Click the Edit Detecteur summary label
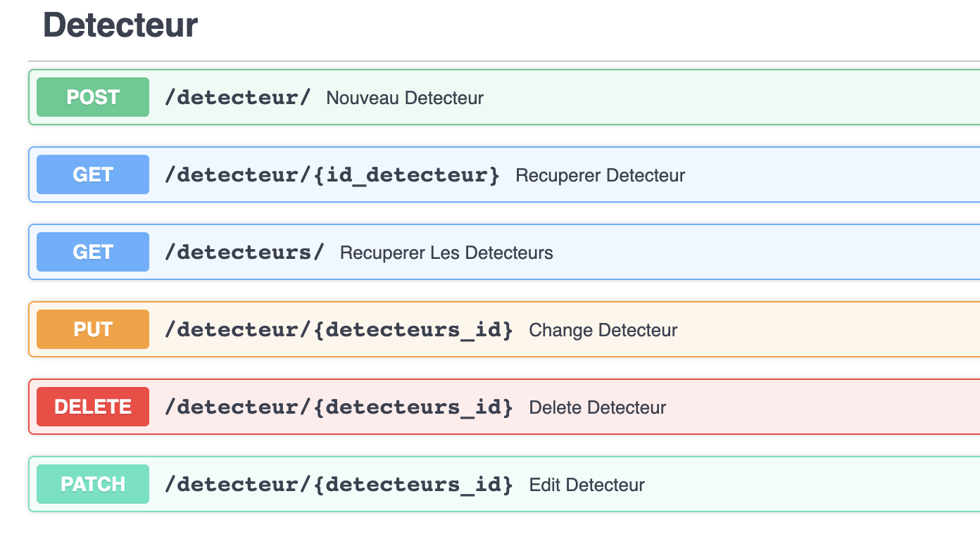980x553 pixels. [586, 485]
